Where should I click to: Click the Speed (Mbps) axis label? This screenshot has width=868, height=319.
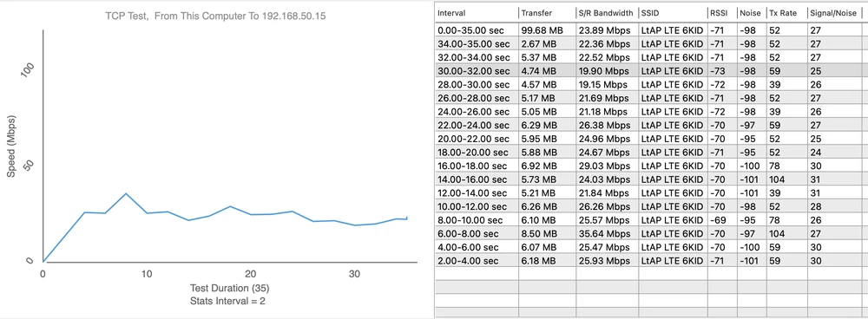point(11,146)
